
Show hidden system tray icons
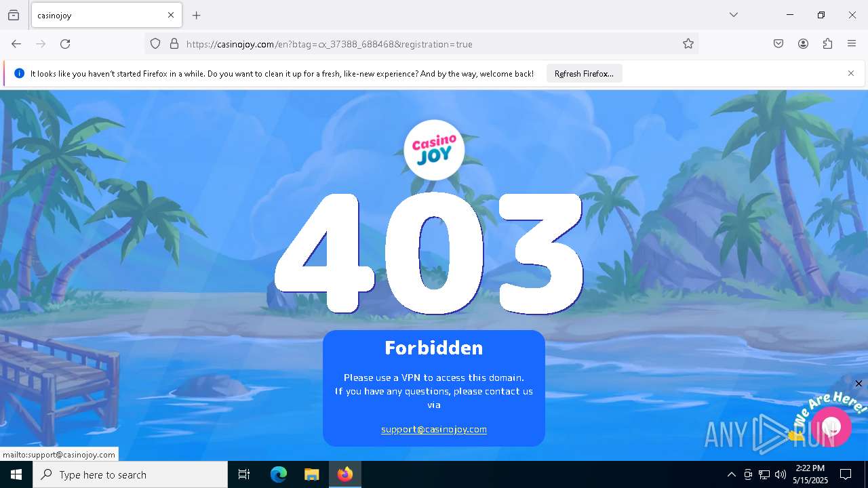click(x=731, y=474)
